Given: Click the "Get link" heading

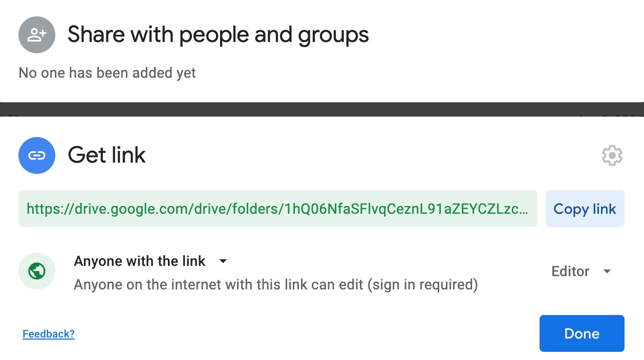Looking at the screenshot, I should click(107, 155).
